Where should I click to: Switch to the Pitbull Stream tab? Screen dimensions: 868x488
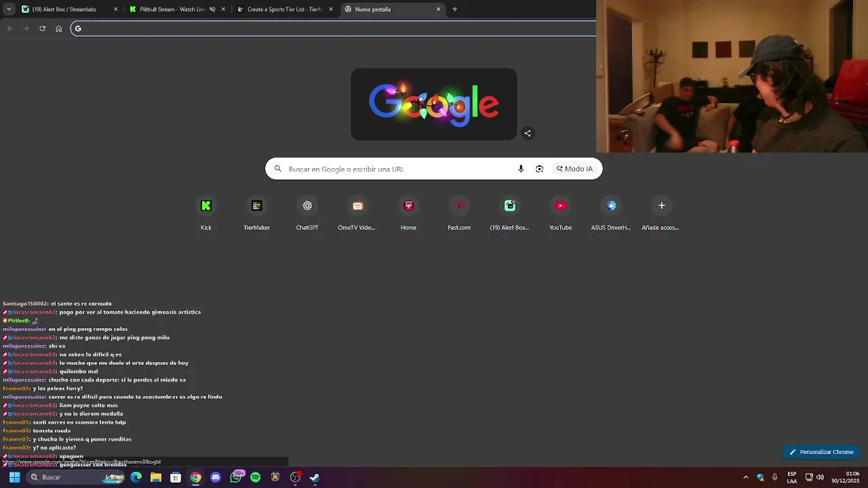(x=177, y=9)
